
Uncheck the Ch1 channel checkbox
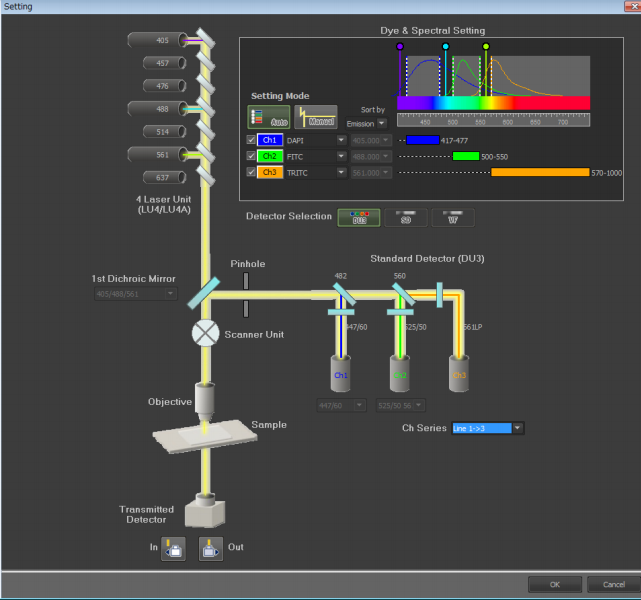pyautogui.click(x=251, y=140)
